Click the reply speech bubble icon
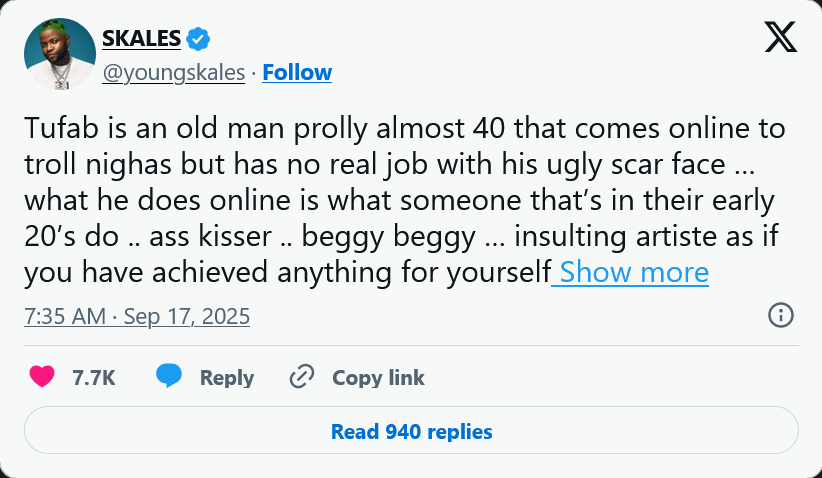This screenshot has width=822, height=478. tap(169, 377)
